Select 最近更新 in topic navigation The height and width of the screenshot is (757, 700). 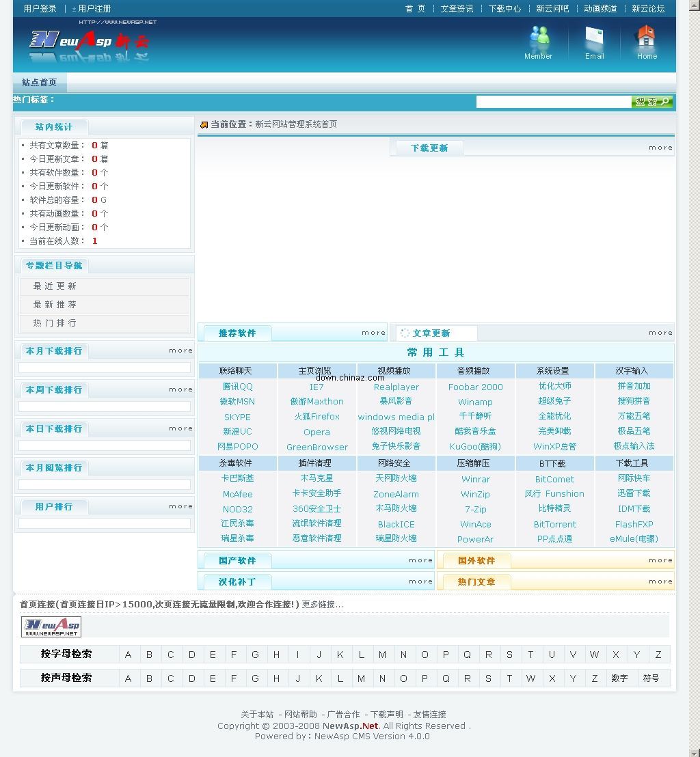(55, 286)
